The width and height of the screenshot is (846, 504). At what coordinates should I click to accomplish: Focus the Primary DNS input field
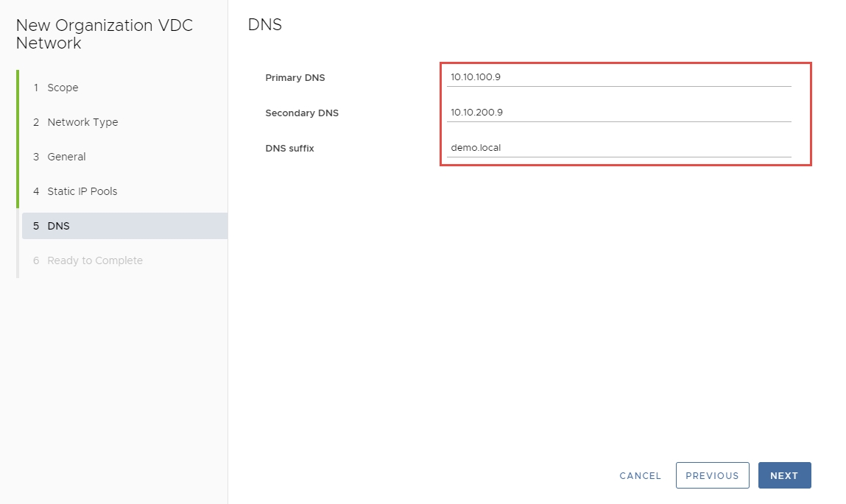coord(618,77)
